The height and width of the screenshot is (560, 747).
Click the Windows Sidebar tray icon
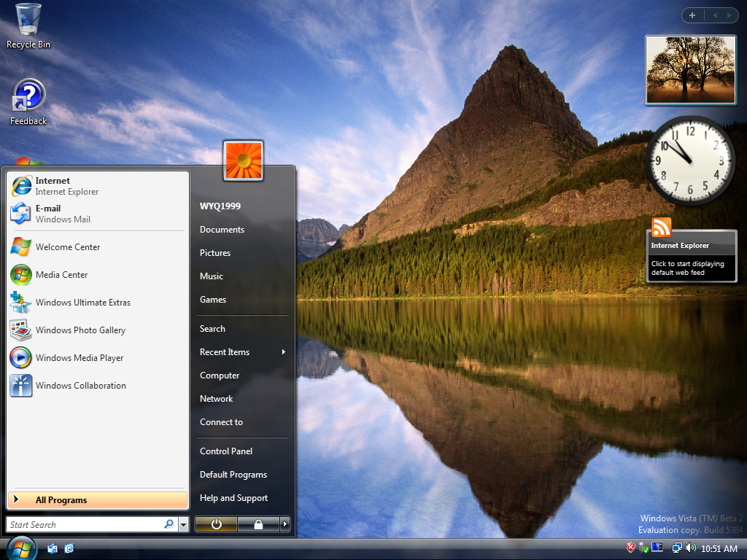(657, 548)
